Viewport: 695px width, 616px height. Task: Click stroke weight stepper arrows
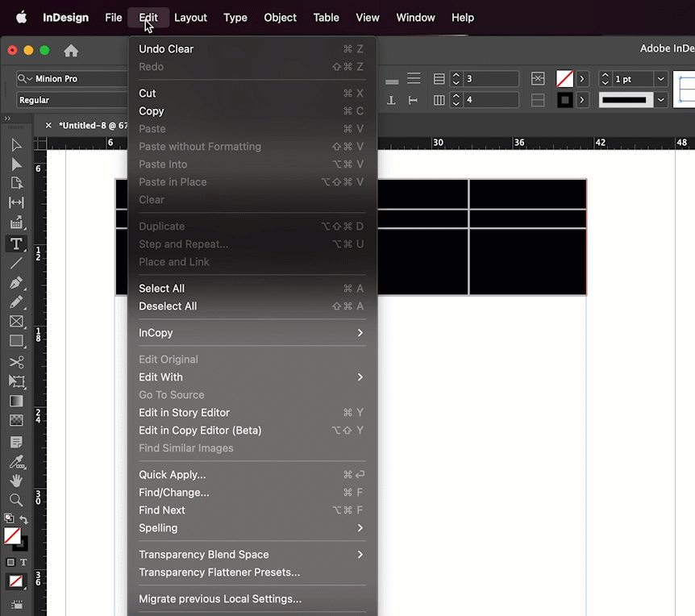point(605,79)
